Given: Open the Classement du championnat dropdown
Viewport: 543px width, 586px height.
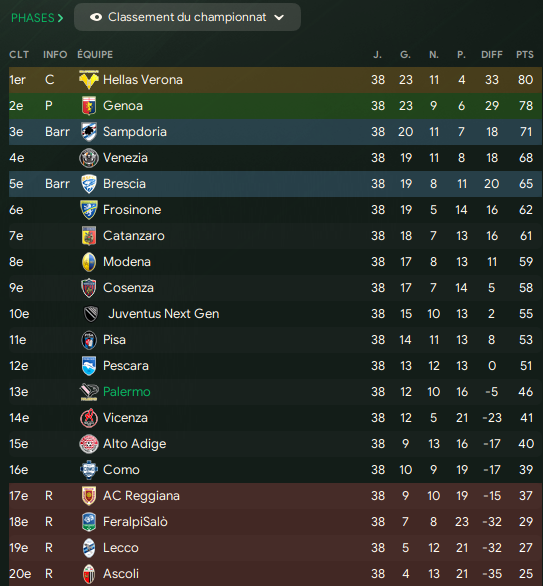Looking at the screenshot, I should 187,17.
